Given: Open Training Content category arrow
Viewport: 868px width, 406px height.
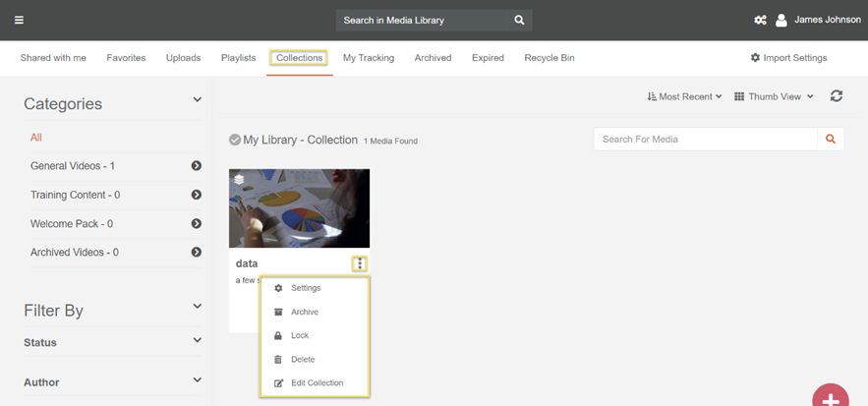Looking at the screenshot, I should point(197,195).
